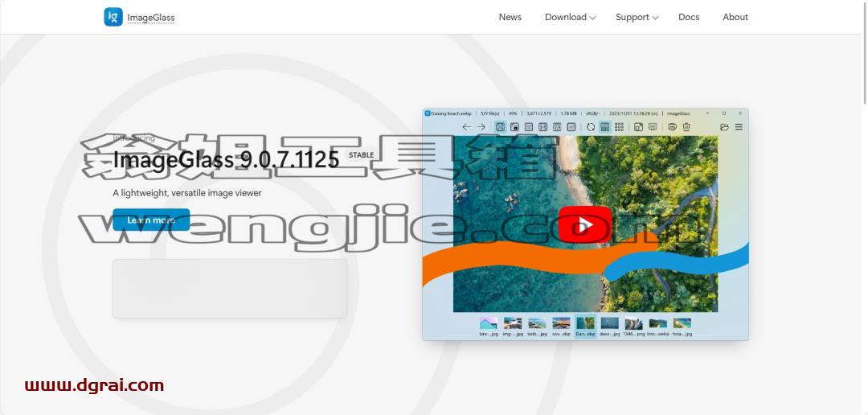Expand the Support dropdown menu

(637, 17)
